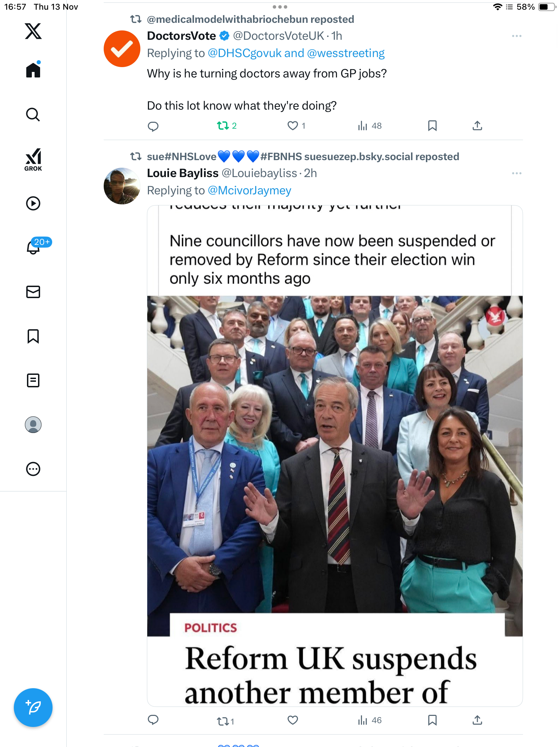The height and width of the screenshot is (747, 560).
Task: Open notifications bell with 20+ badge
Action: (34, 247)
